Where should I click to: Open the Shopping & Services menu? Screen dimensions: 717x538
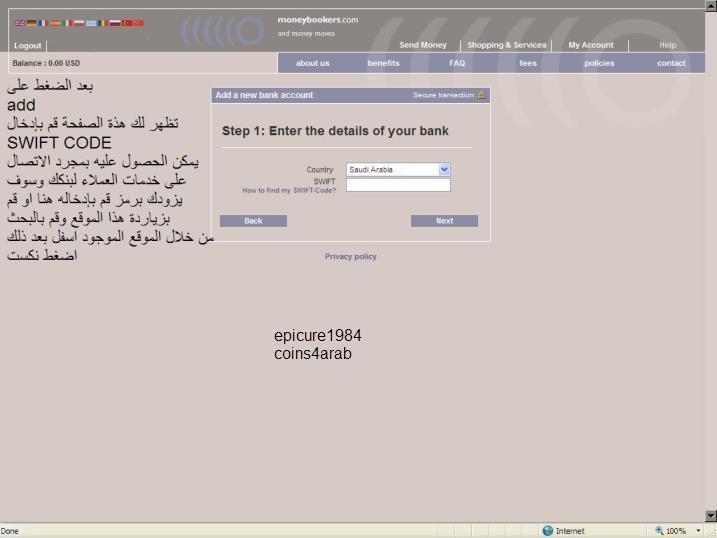pyautogui.click(x=507, y=45)
